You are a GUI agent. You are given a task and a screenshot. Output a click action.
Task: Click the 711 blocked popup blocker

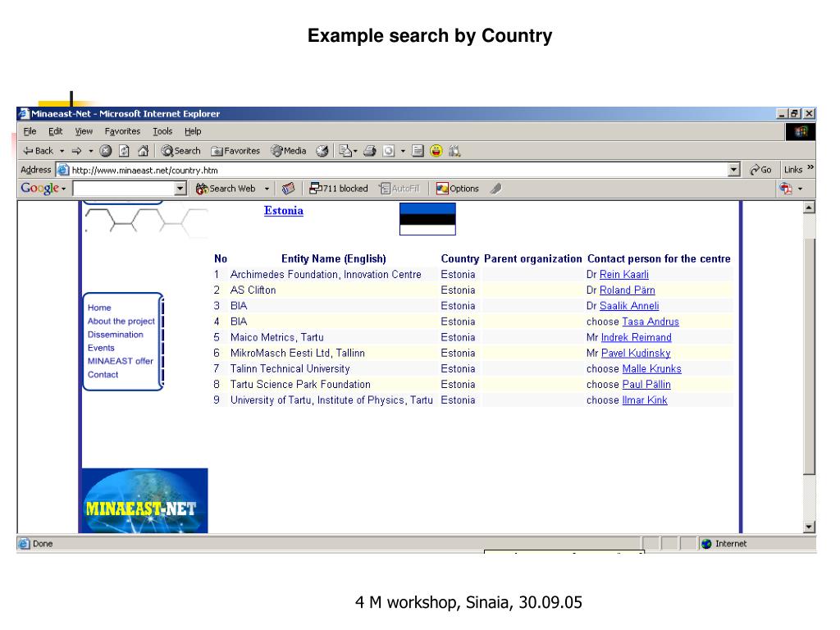pos(339,189)
